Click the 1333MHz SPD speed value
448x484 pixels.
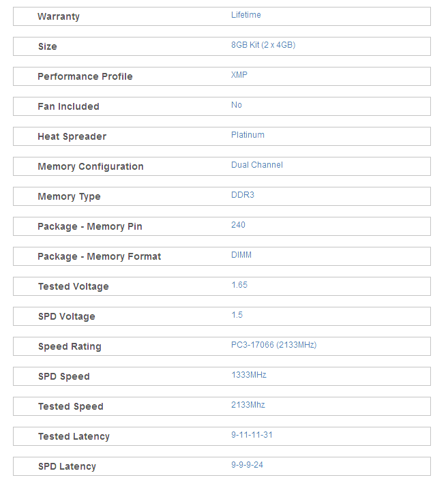249,375
